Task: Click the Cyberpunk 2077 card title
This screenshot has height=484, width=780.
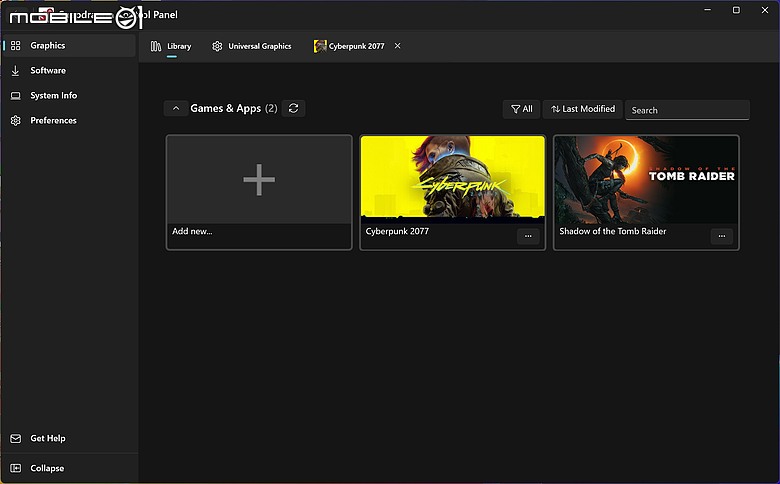Action: click(397, 231)
